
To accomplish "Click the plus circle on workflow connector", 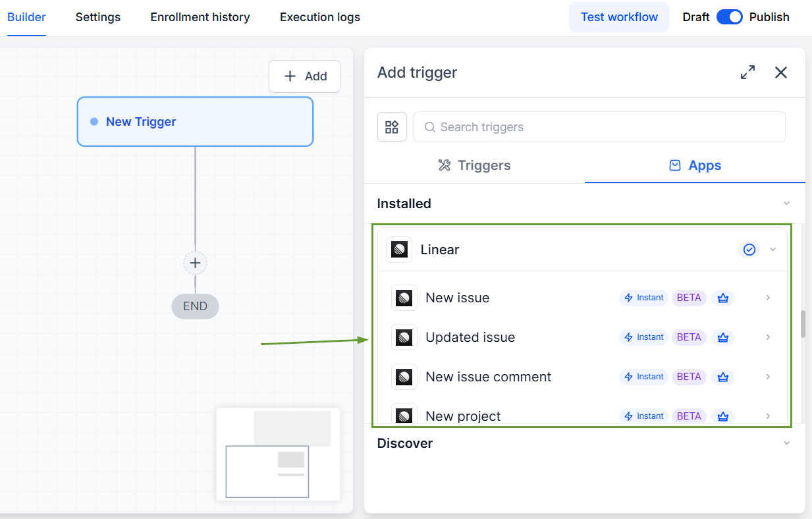I will click(x=195, y=263).
